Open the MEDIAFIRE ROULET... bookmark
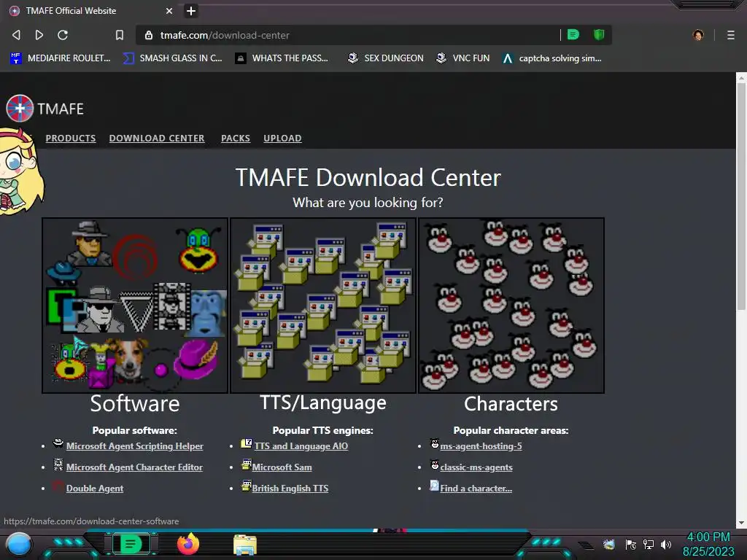This screenshot has height=560, width=747. coord(60,58)
